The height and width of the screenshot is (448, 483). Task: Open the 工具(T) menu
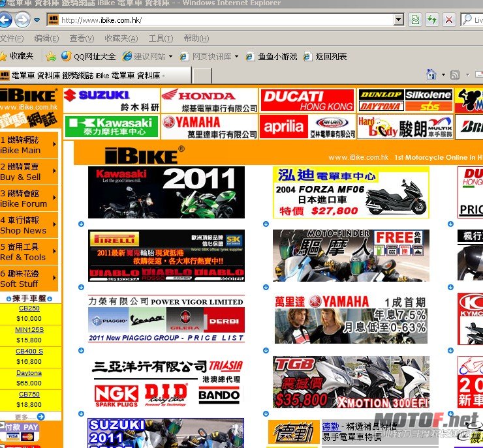[161, 38]
